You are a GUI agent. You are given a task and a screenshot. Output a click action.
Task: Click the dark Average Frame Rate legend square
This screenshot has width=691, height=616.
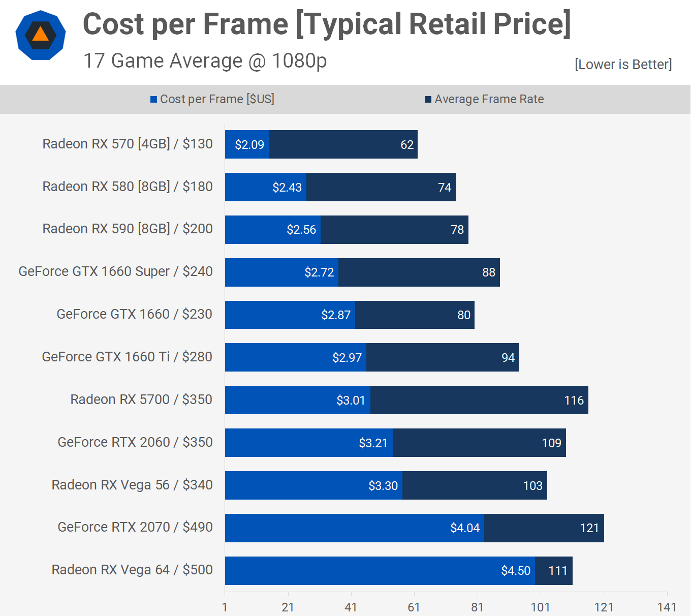click(428, 100)
